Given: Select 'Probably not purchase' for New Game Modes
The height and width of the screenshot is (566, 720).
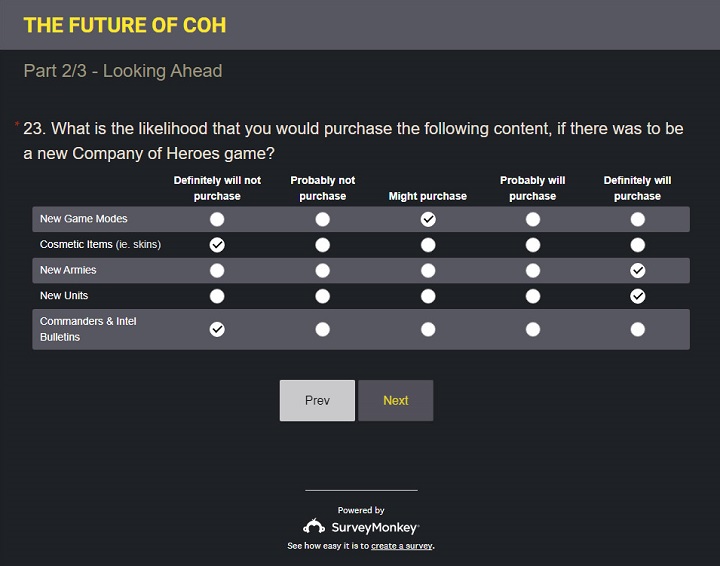Looking at the screenshot, I should coord(322,219).
